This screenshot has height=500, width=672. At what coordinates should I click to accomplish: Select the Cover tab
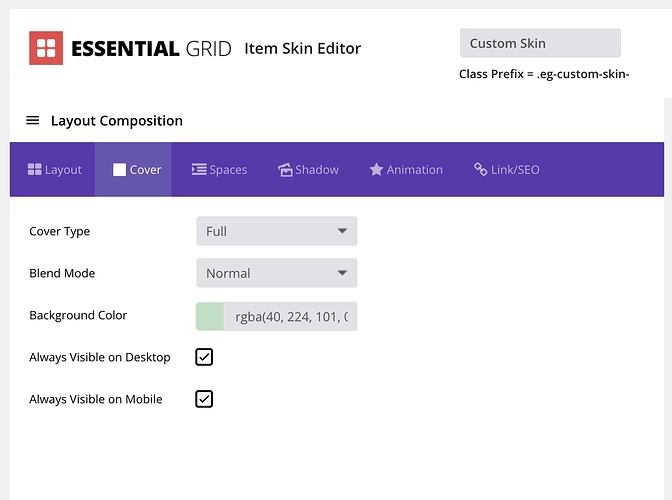[x=133, y=169]
